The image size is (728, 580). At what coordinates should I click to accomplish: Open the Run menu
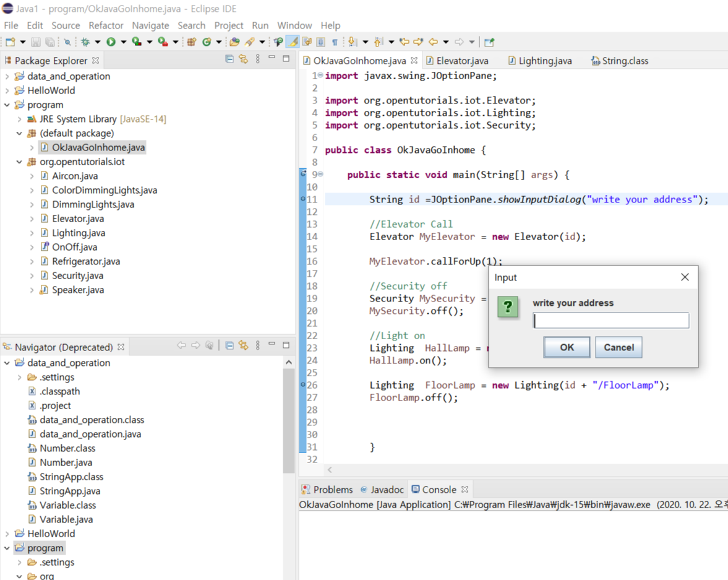[260, 25]
